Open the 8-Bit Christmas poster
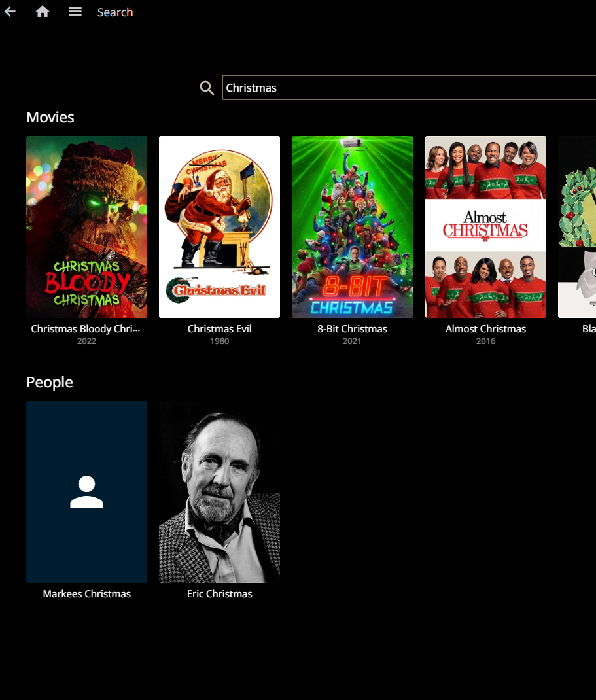Screen dimensions: 596x700 click(x=352, y=227)
